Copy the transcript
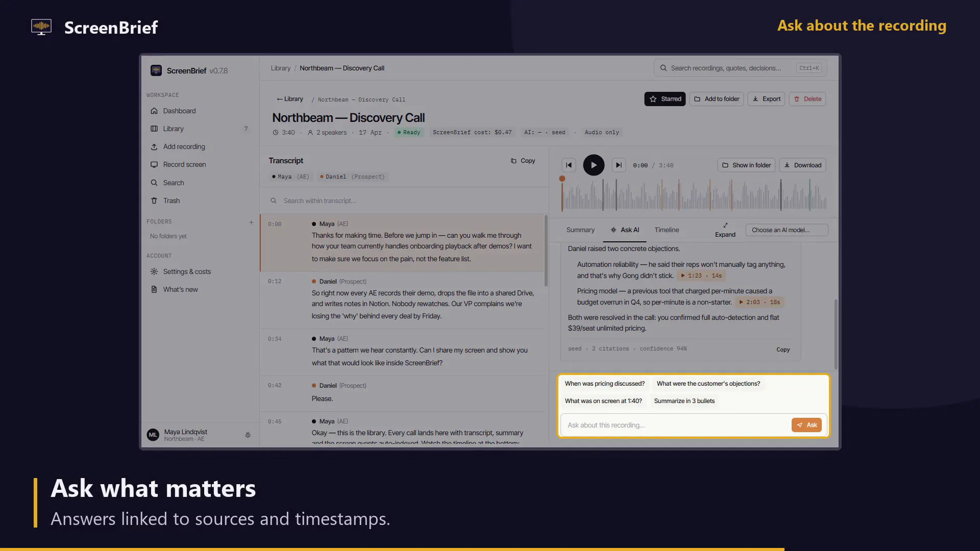This screenshot has width=980, height=551. tap(523, 161)
